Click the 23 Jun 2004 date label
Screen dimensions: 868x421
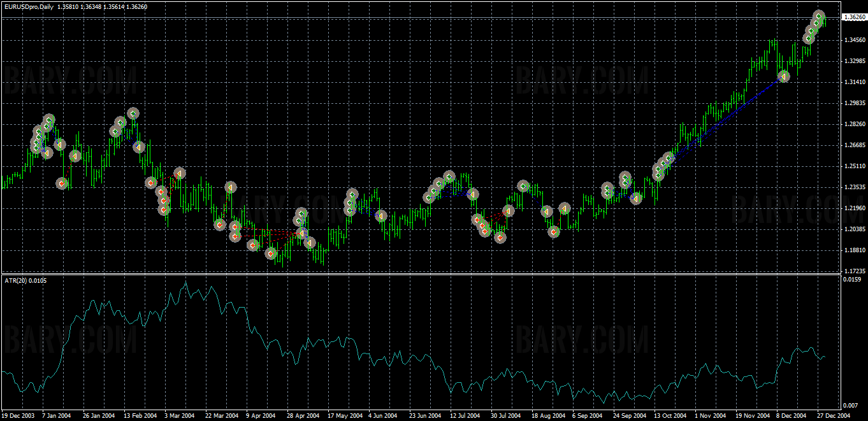[x=424, y=415]
